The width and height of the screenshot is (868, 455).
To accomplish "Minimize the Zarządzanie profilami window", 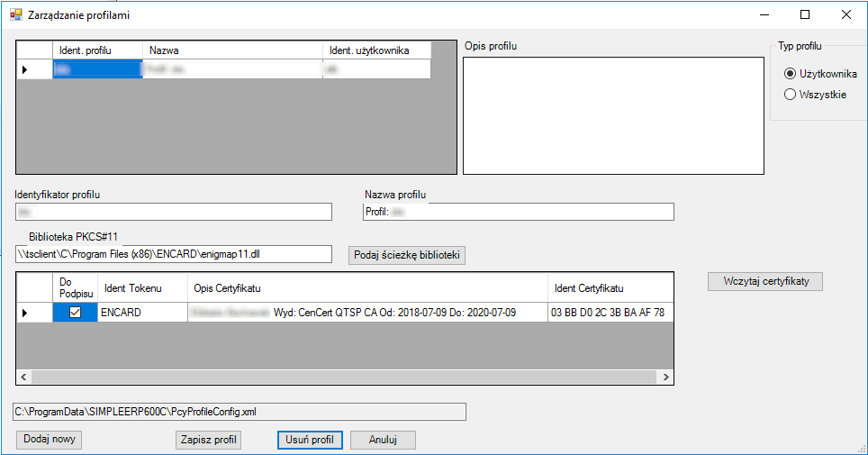I will tap(764, 15).
